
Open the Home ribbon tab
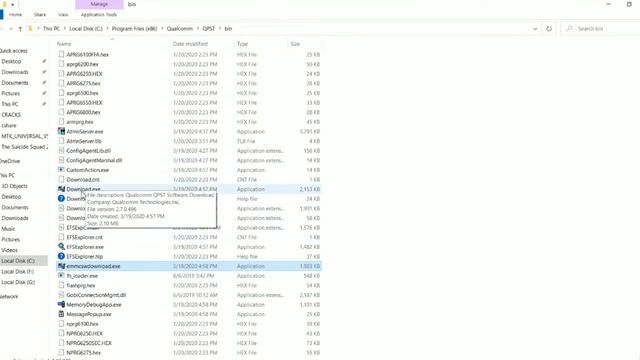(x=16, y=15)
